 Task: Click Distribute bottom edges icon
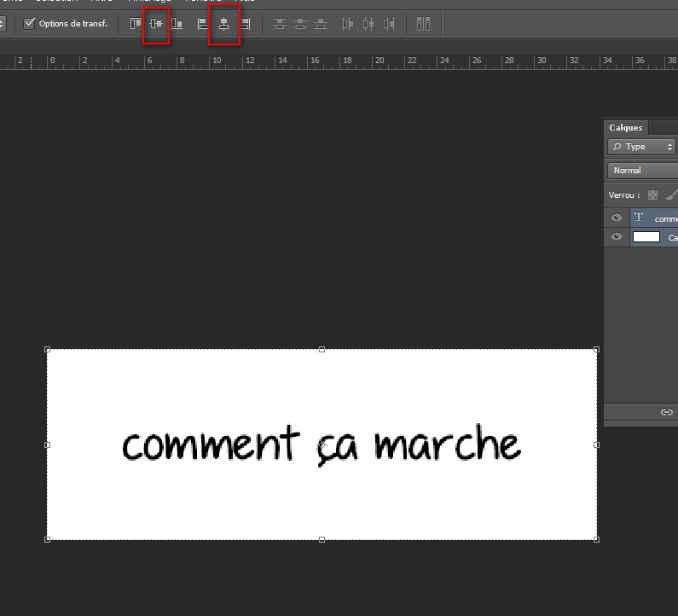coord(321,24)
